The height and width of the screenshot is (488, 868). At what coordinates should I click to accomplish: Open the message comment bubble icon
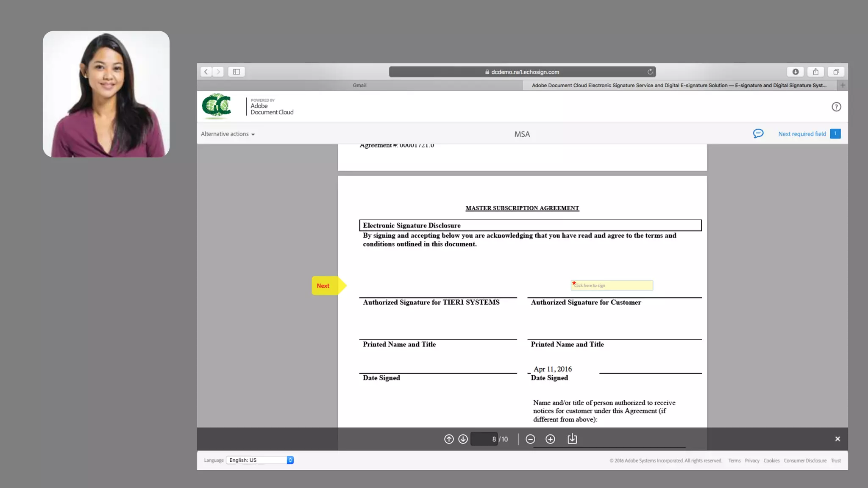pyautogui.click(x=758, y=134)
